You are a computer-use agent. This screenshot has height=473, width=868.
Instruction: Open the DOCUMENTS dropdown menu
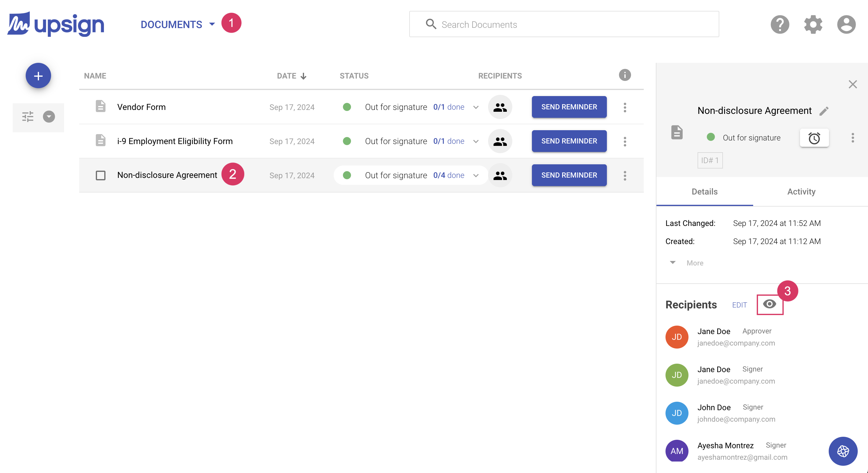pyautogui.click(x=178, y=24)
